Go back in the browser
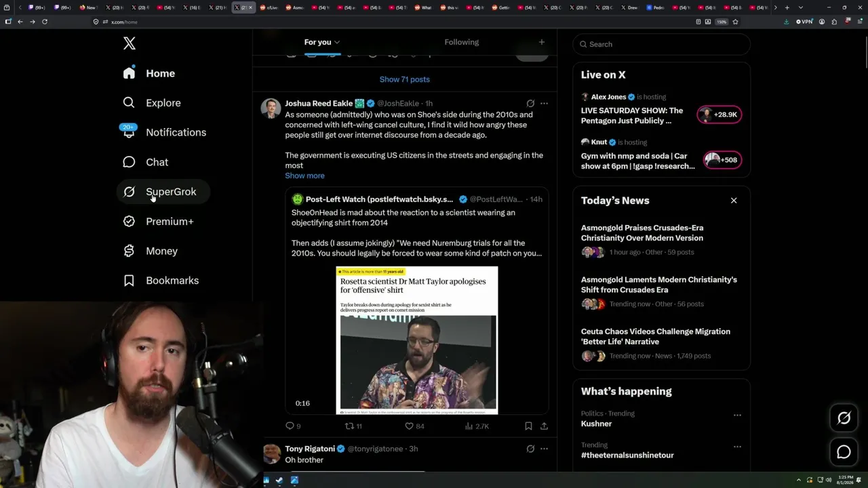Screen dimensions: 868x488 [x=20, y=22]
